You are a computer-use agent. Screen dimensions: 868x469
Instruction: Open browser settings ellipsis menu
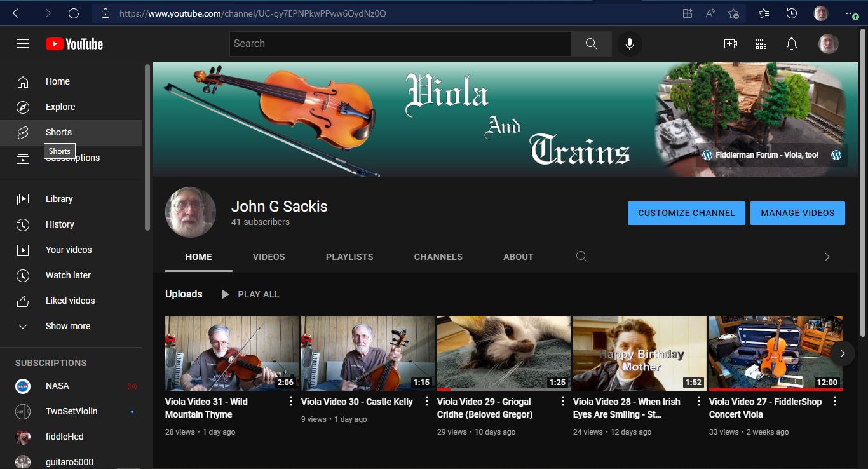coord(850,13)
